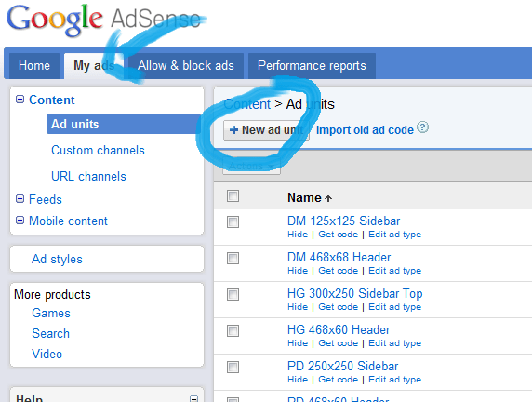Open URL channels in sidebar
The height and width of the screenshot is (402, 532).
[x=88, y=176]
